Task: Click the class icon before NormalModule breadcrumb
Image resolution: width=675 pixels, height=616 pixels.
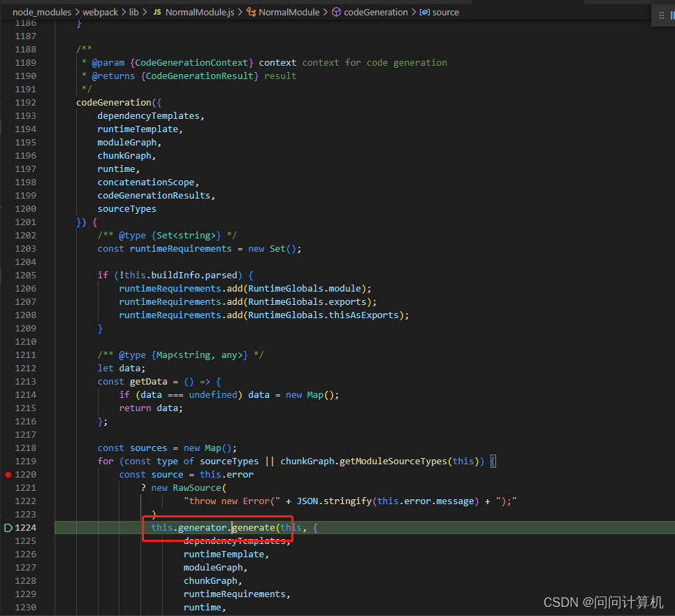Action: [251, 12]
